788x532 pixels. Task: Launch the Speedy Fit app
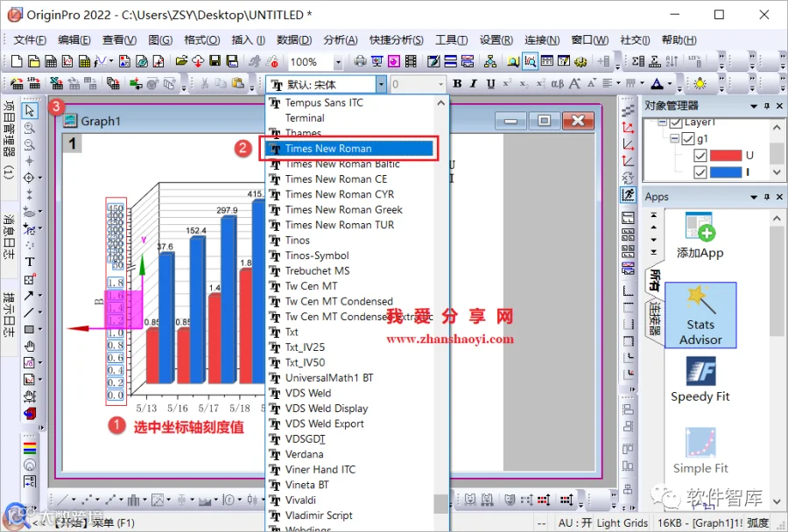pyautogui.click(x=700, y=379)
